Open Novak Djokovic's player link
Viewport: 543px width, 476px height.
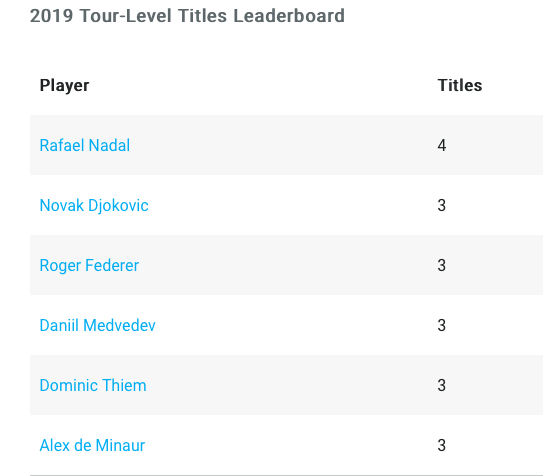point(94,206)
